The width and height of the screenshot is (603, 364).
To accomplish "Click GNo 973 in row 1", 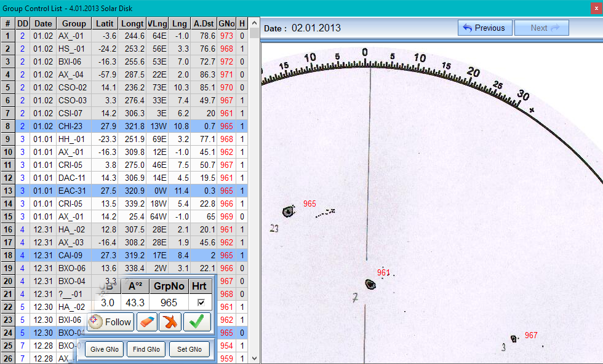I will [226, 36].
